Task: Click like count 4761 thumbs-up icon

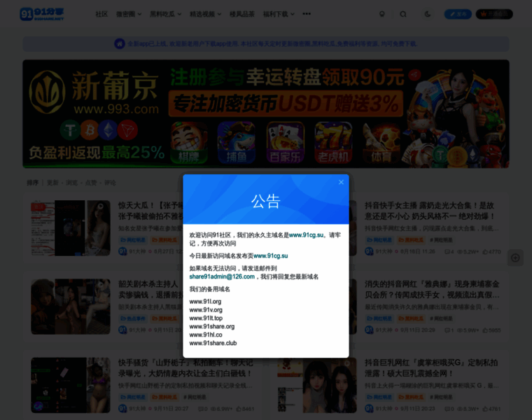Action: tap(485, 409)
